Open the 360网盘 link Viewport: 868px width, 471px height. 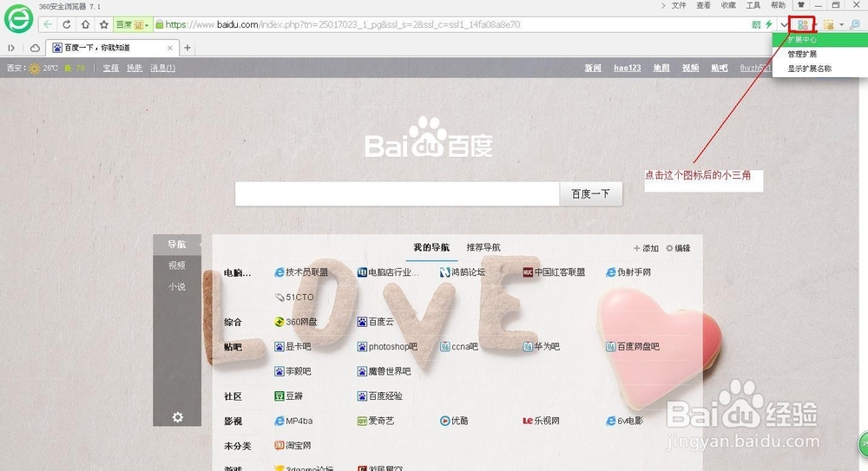click(296, 322)
